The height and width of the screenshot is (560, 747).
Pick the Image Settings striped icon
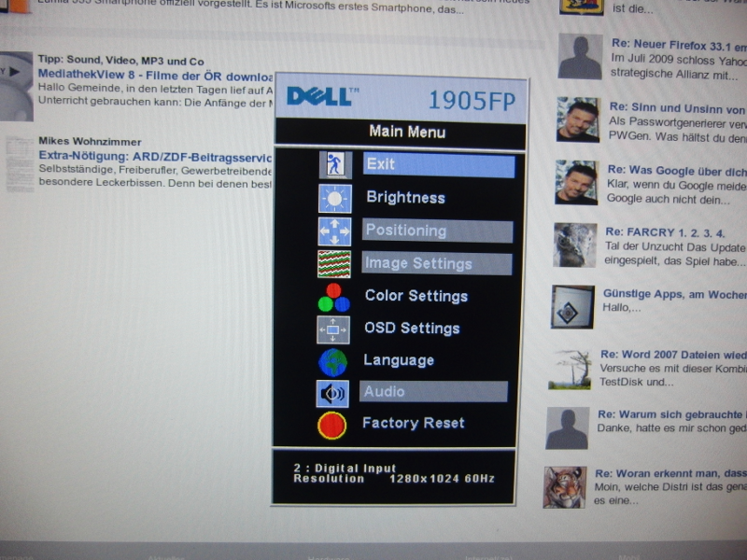(334, 264)
